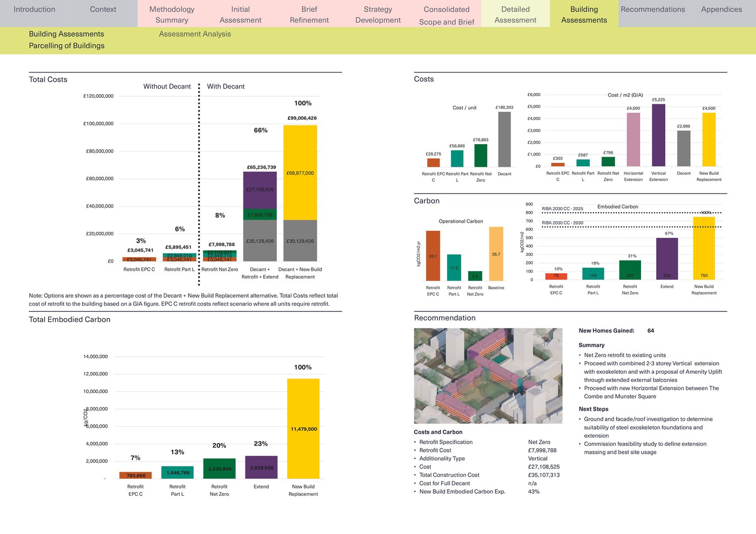
Task: Select the Building Assessments tab
Action: point(584,15)
